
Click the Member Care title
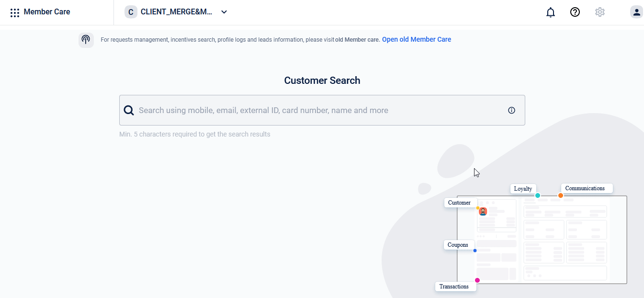coord(47,12)
